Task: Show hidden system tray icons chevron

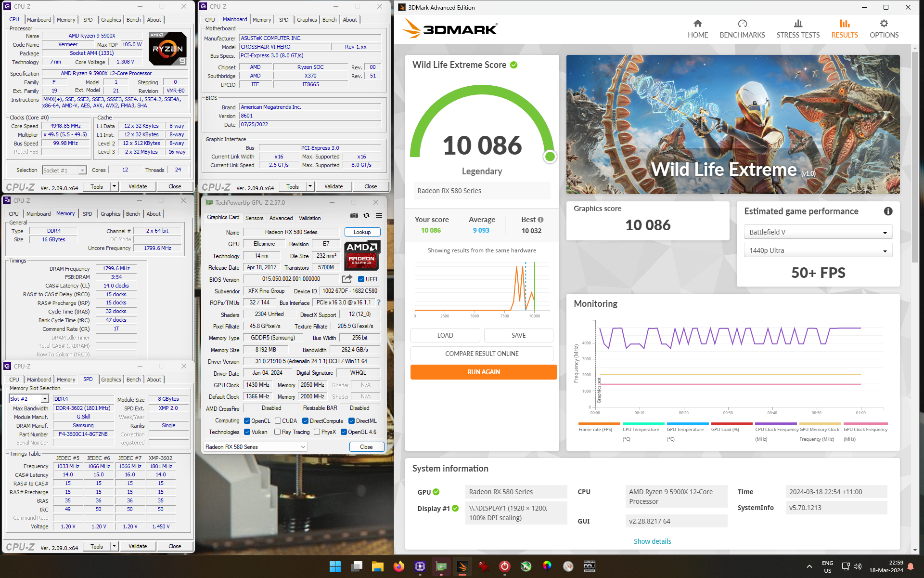Action: click(x=809, y=566)
